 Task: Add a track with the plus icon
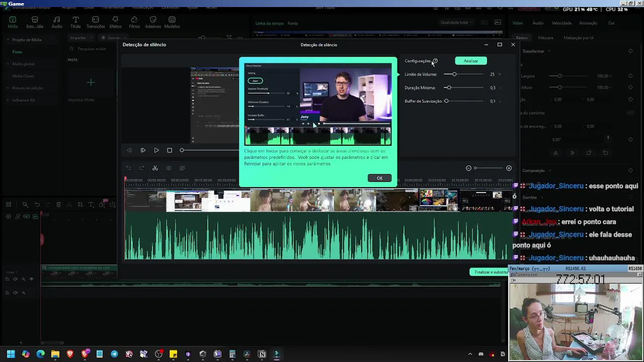21,343
